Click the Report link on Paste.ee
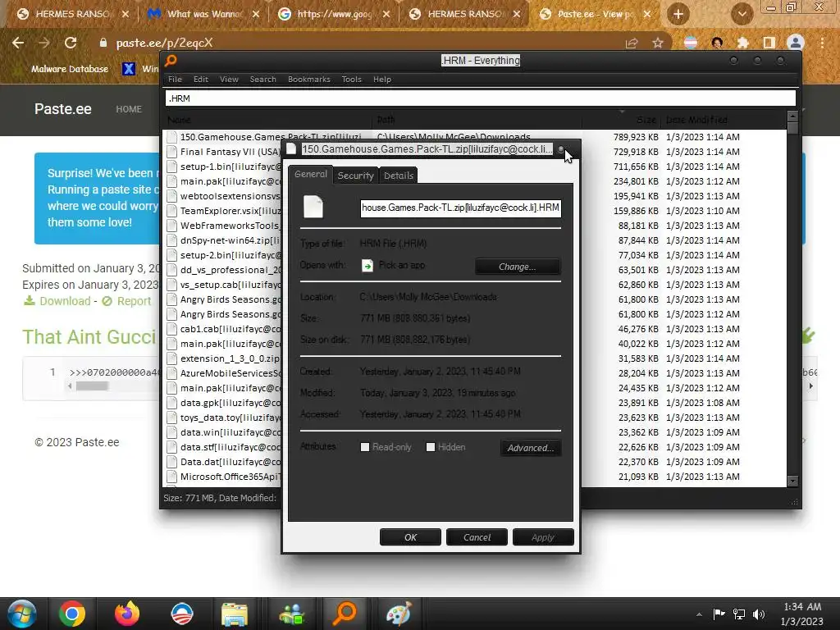Screen dimensions: 840x630 coord(134,301)
